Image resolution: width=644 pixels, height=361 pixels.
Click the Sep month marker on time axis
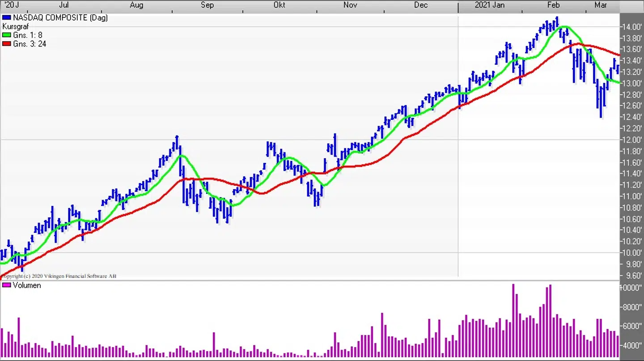pyautogui.click(x=208, y=5)
